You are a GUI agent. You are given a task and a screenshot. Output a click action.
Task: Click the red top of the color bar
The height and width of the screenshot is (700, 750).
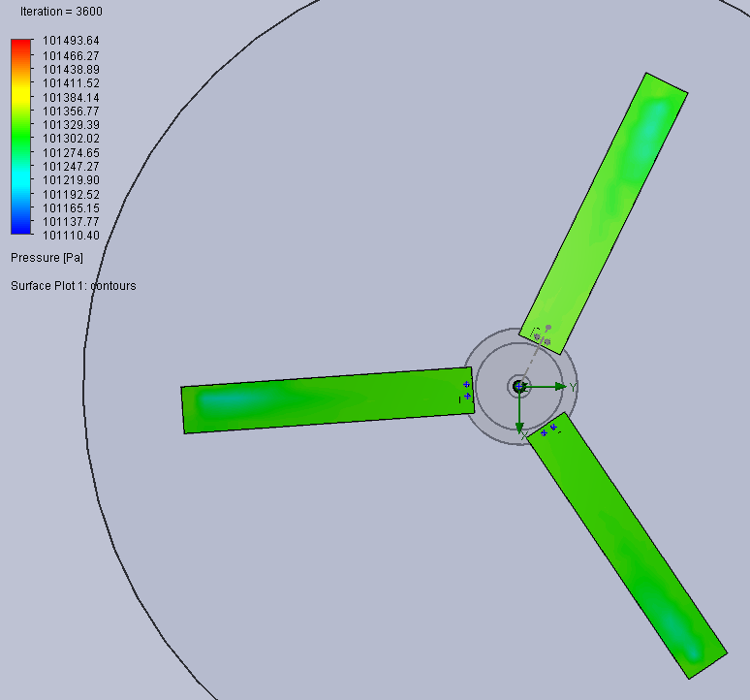[21, 44]
